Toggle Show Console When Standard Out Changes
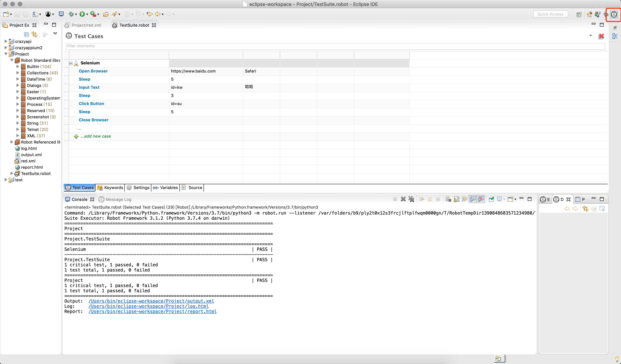Screen dimensions: 621x364 [x=473, y=199]
